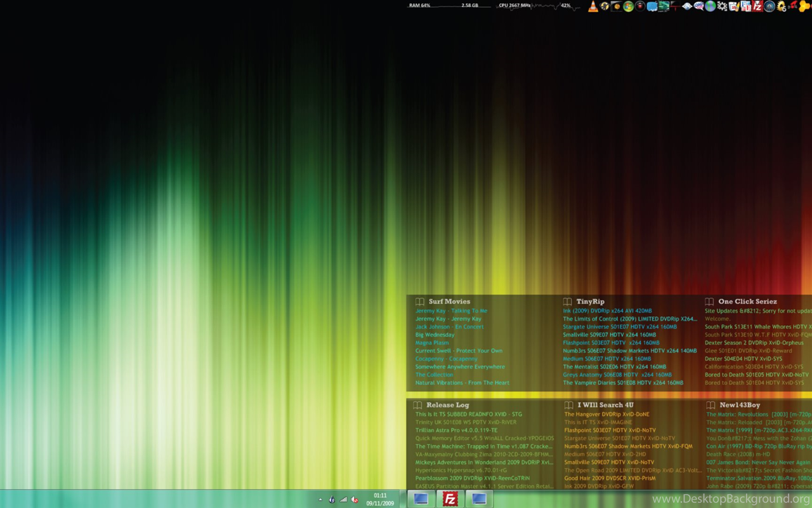Select 'Stargate Universe S01E07 HDTV x264 160MB'
The width and height of the screenshot is (812, 508).
click(620, 327)
